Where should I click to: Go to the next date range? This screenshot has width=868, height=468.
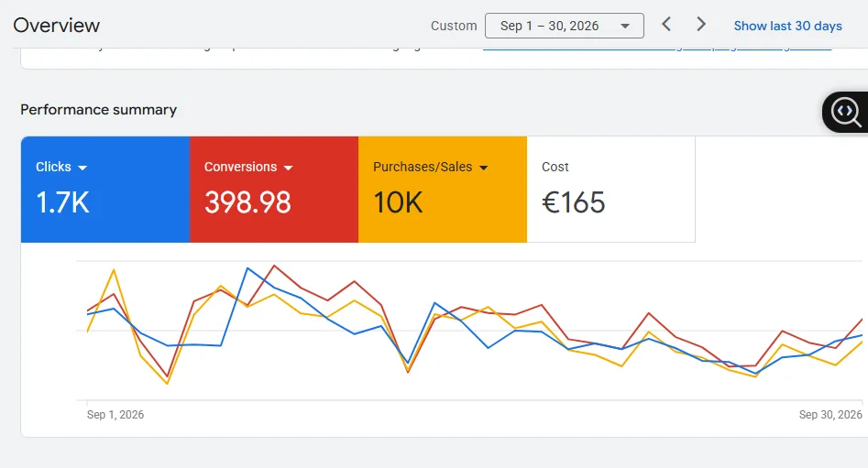pos(701,25)
